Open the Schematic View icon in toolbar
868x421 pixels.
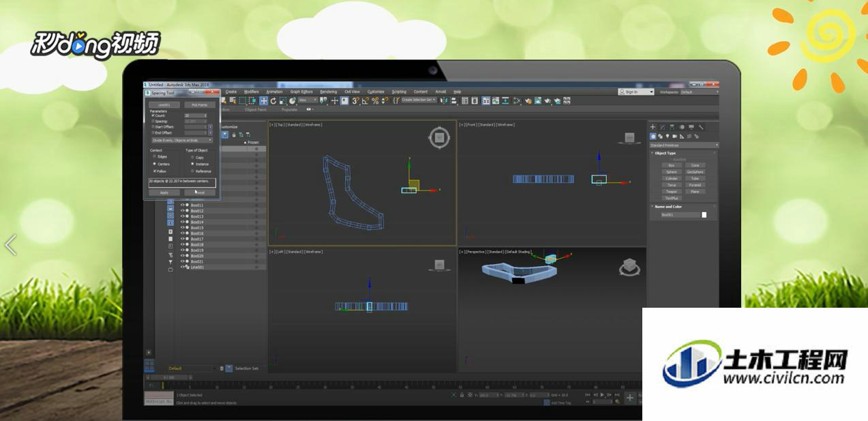click(507, 100)
